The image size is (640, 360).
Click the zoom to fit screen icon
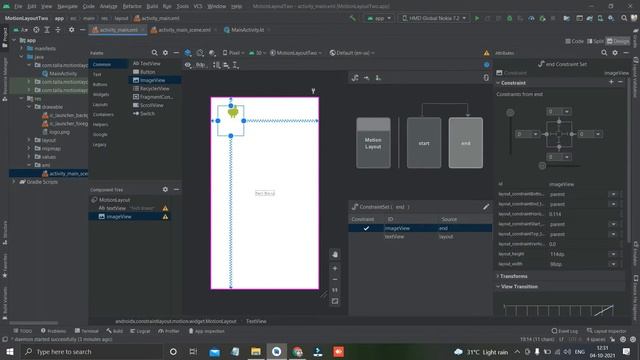pos(335,301)
